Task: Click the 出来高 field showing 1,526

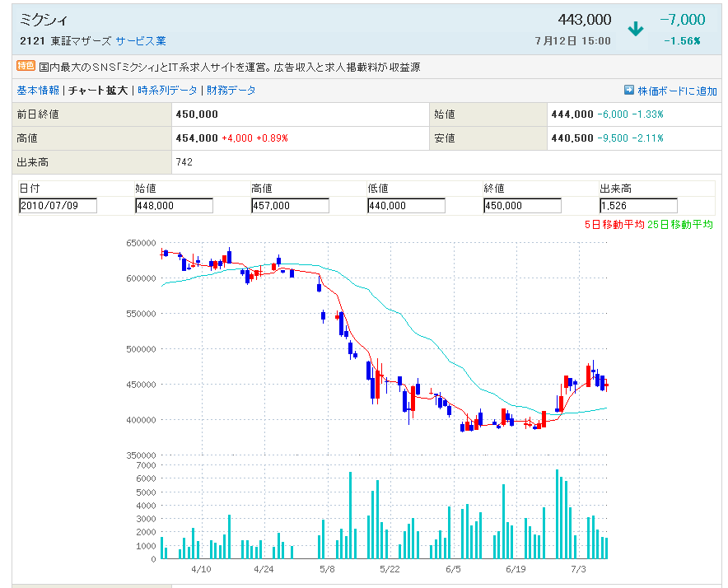Action: click(638, 206)
